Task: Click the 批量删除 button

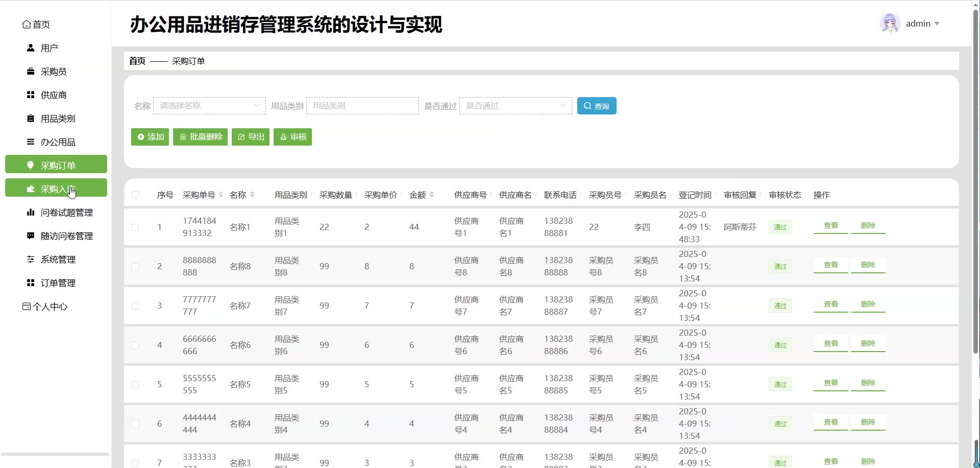Action: pos(200,137)
